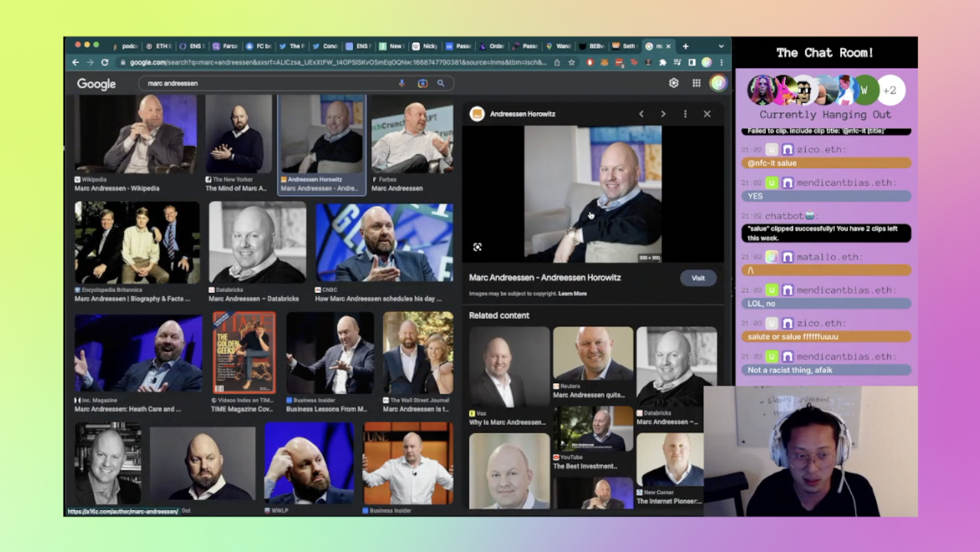
Task: Show the previous image in the preview panel
Action: (x=641, y=114)
